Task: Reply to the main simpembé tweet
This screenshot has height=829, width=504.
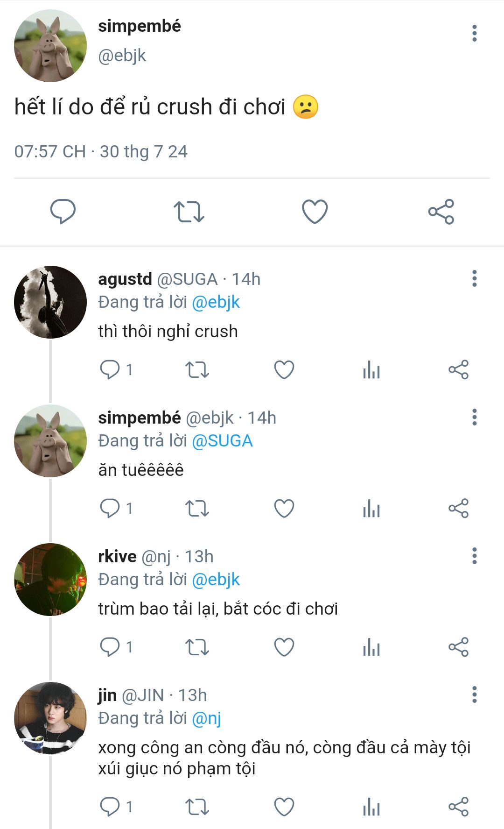Action: (63, 212)
